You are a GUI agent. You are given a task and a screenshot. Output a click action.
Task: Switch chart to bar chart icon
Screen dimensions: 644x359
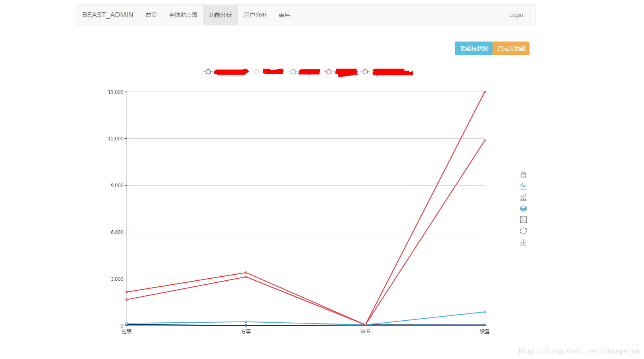click(523, 197)
